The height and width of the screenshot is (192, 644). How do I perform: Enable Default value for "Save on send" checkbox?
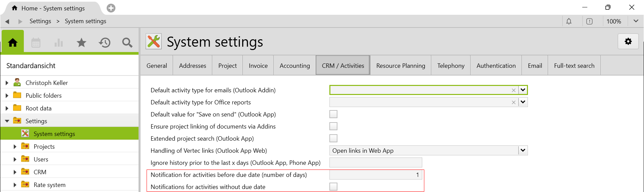click(333, 114)
